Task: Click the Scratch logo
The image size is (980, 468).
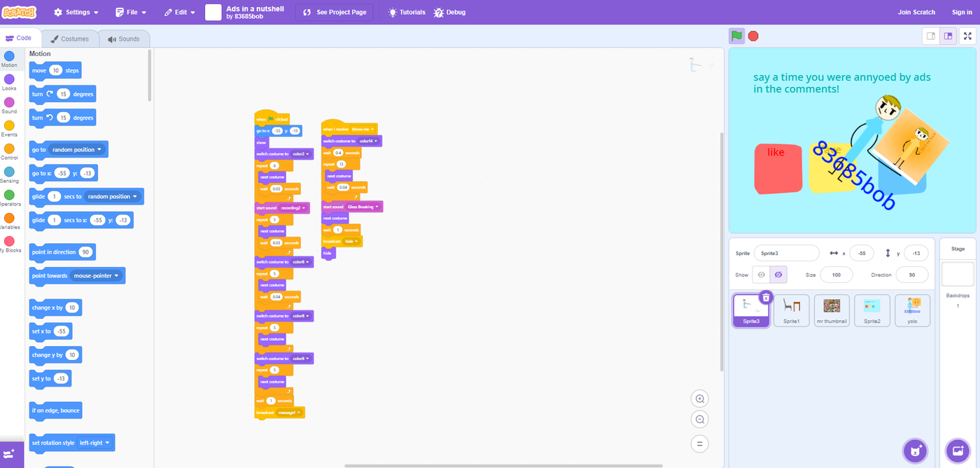Action: point(20,12)
